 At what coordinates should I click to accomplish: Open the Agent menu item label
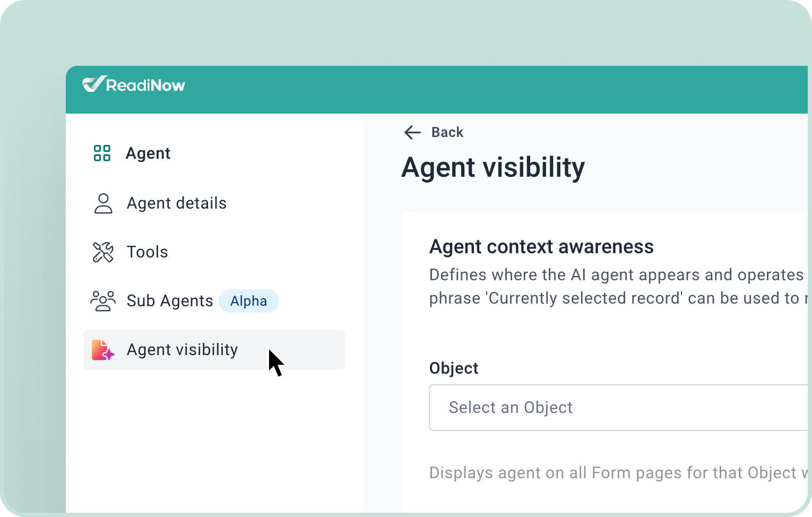point(148,153)
